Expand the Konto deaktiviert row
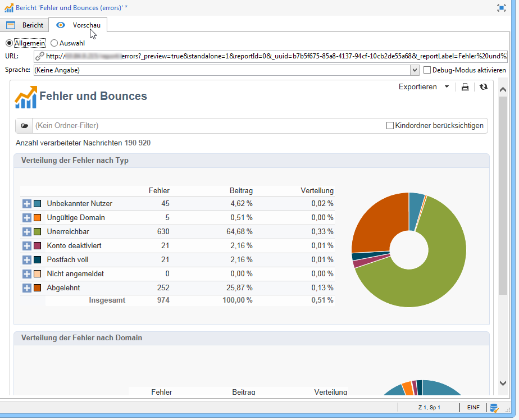Viewport: 519px width, 420px height. click(x=27, y=246)
